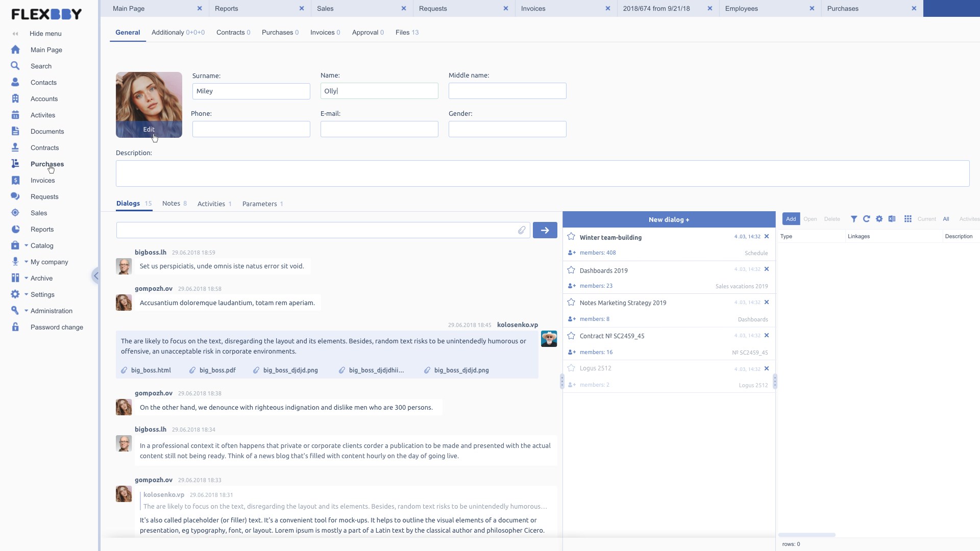Star the Winter team-building dialog

571,237
